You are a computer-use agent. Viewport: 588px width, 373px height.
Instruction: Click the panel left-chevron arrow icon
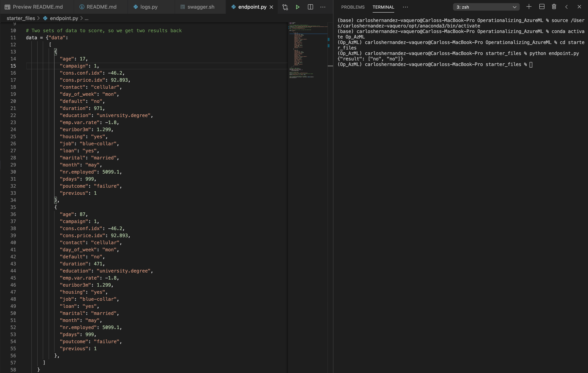tap(566, 7)
